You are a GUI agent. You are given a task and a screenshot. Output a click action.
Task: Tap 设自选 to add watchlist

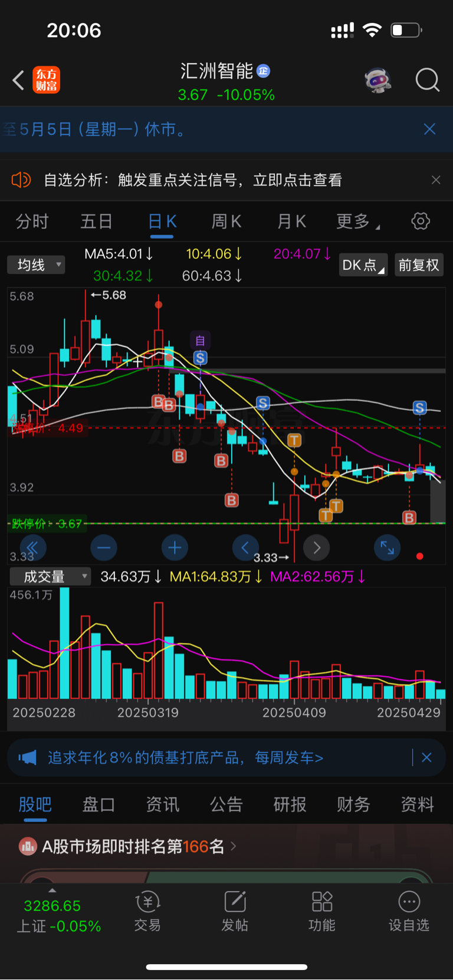pyautogui.click(x=409, y=911)
